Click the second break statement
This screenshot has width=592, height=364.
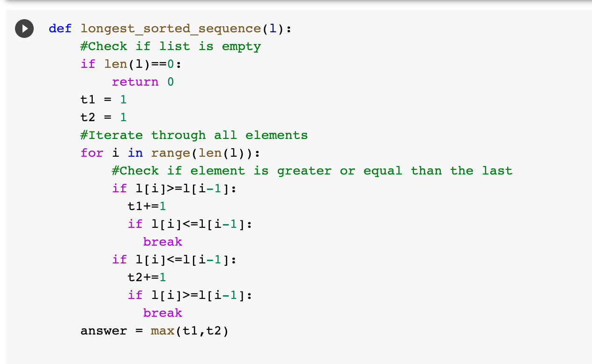(x=163, y=313)
